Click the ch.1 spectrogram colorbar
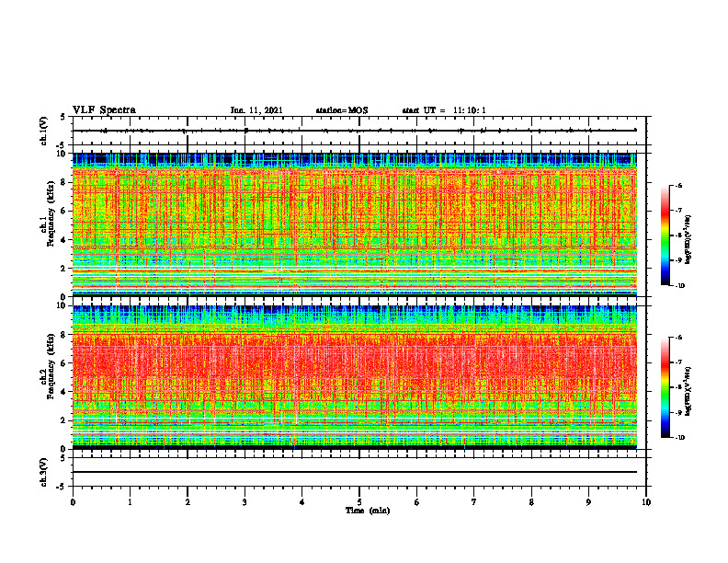 coord(665,236)
